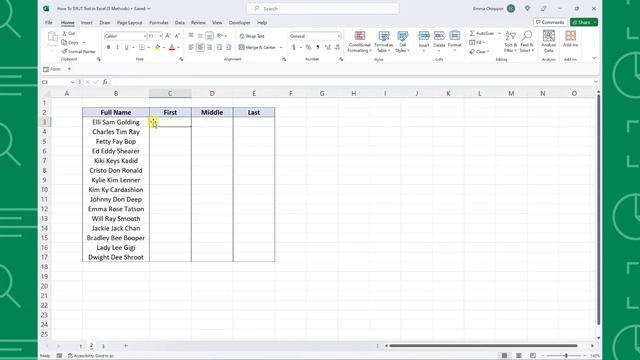Viewport: 640px width, 360px height.
Task: Toggle Align Right
Action: coord(209,47)
